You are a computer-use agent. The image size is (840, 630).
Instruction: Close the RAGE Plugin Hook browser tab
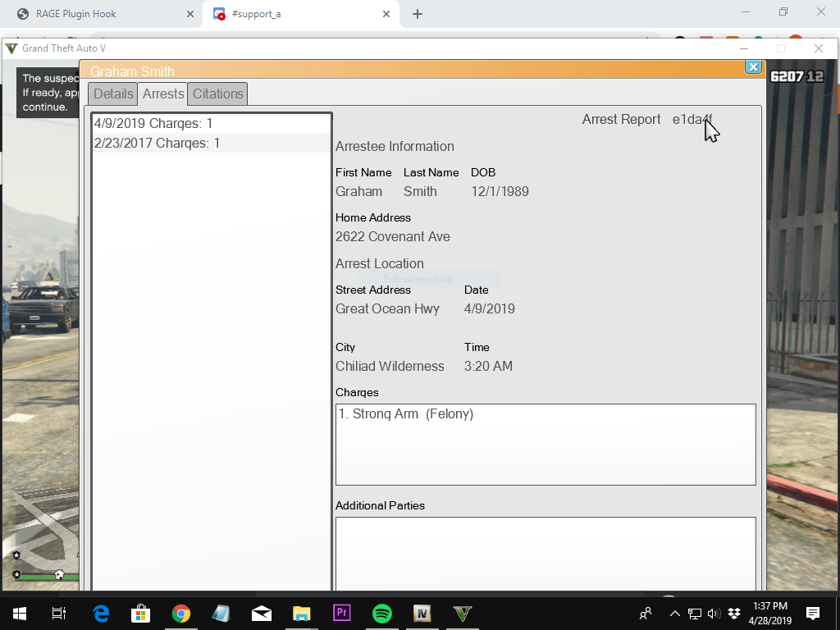[x=190, y=14]
